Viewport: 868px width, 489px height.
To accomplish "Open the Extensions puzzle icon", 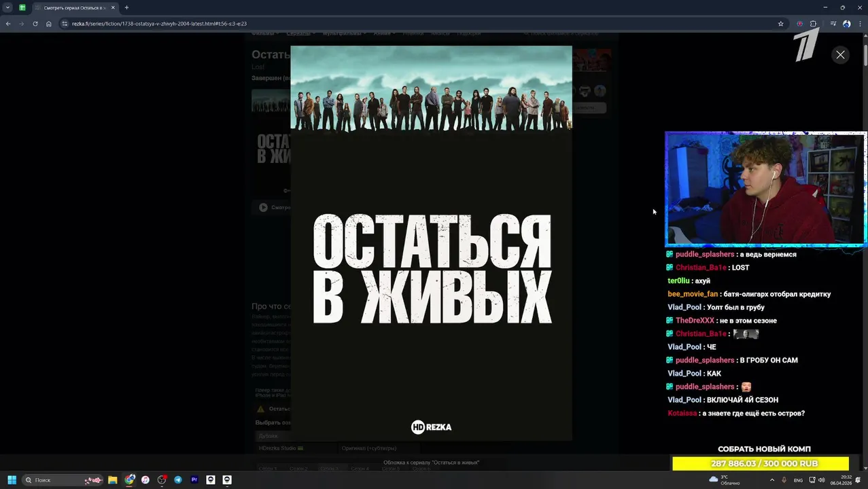I will click(x=813, y=24).
